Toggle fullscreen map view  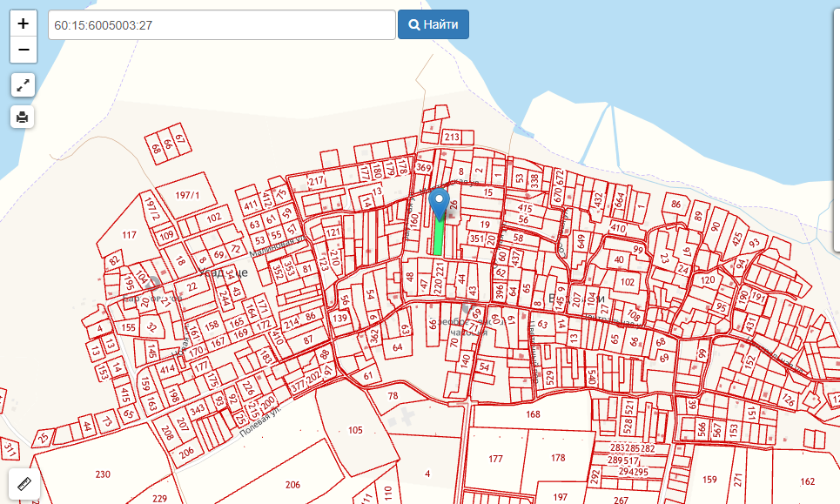click(x=24, y=84)
